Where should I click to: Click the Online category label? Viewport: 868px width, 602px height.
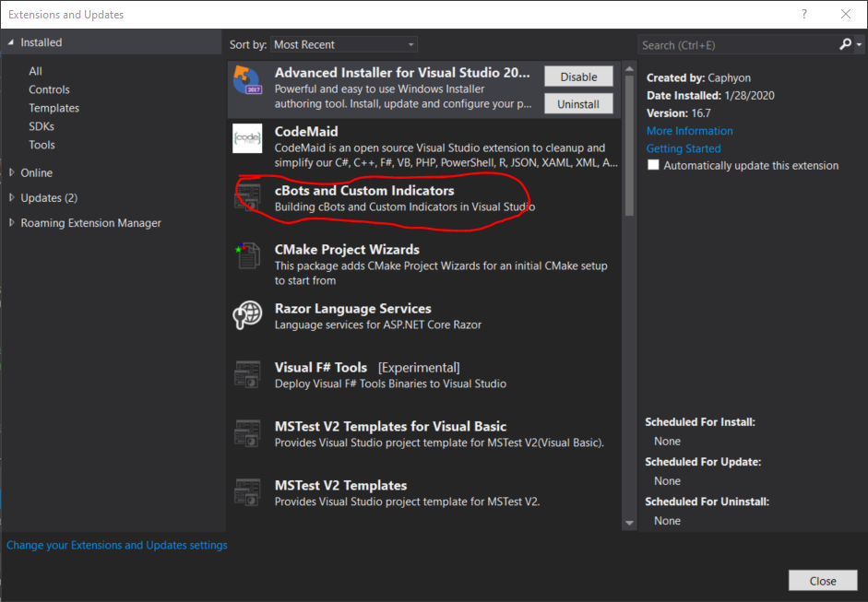pos(37,172)
